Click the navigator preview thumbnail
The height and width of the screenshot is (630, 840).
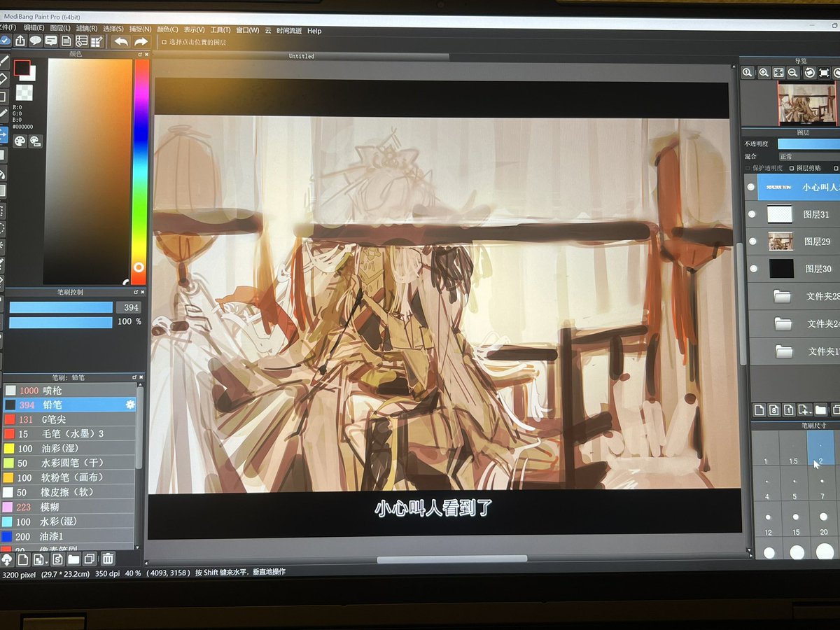(x=808, y=104)
